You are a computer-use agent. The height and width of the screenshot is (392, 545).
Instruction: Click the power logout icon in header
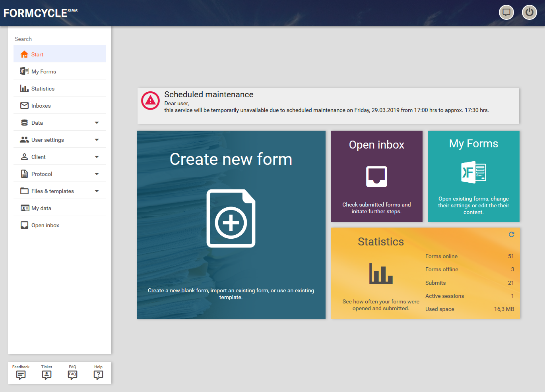(x=529, y=12)
